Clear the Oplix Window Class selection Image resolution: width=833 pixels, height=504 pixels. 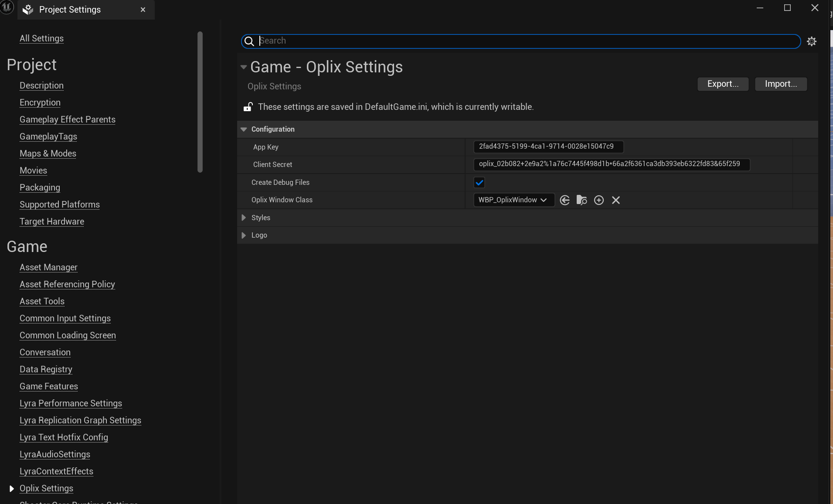tap(615, 200)
